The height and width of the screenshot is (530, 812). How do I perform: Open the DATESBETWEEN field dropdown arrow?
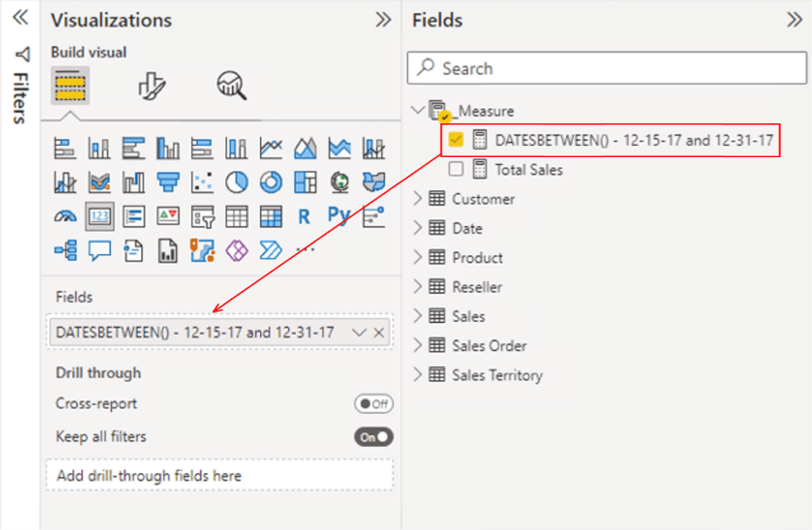[x=358, y=332]
